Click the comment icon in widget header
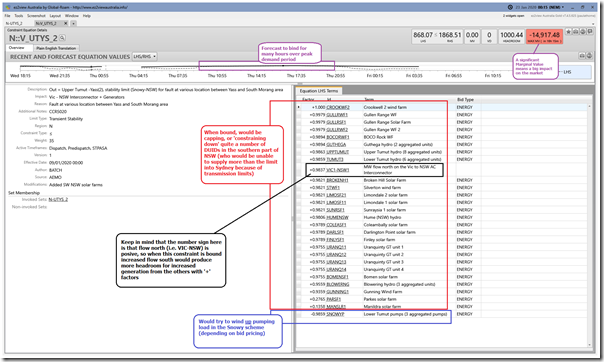604x362 pixels. point(590,32)
